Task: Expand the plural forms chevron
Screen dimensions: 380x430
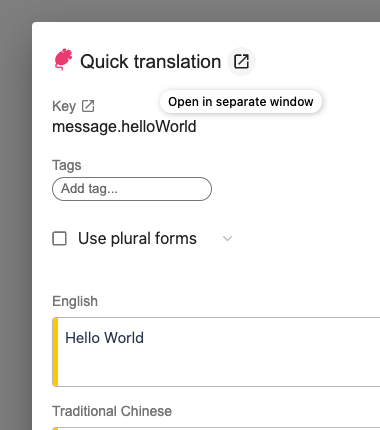Action: (x=227, y=239)
